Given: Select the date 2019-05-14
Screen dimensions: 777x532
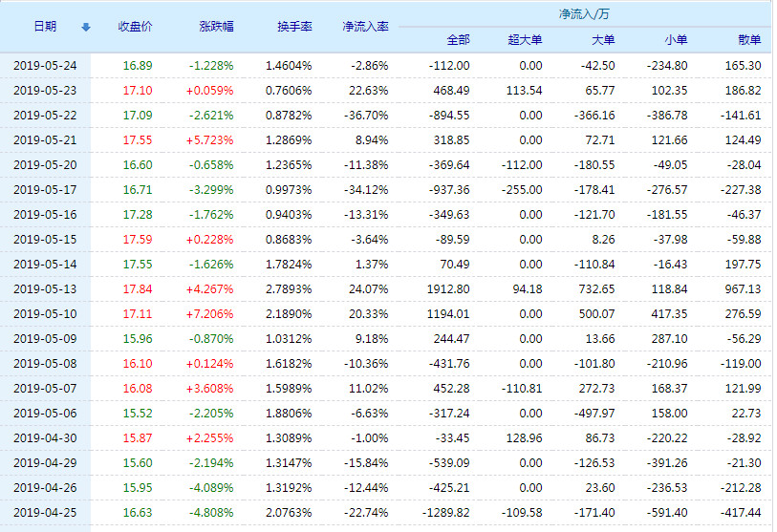Looking at the screenshot, I should point(45,264).
